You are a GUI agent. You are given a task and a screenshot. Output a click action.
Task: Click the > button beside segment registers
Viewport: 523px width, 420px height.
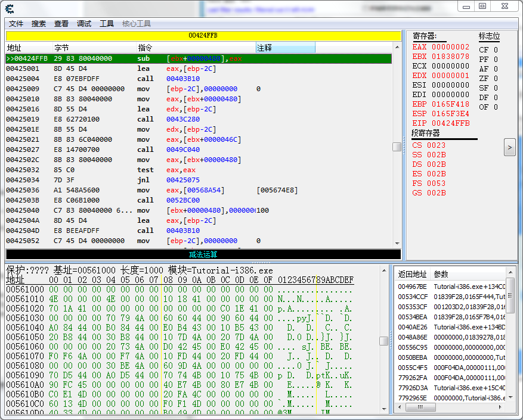(x=509, y=147)
